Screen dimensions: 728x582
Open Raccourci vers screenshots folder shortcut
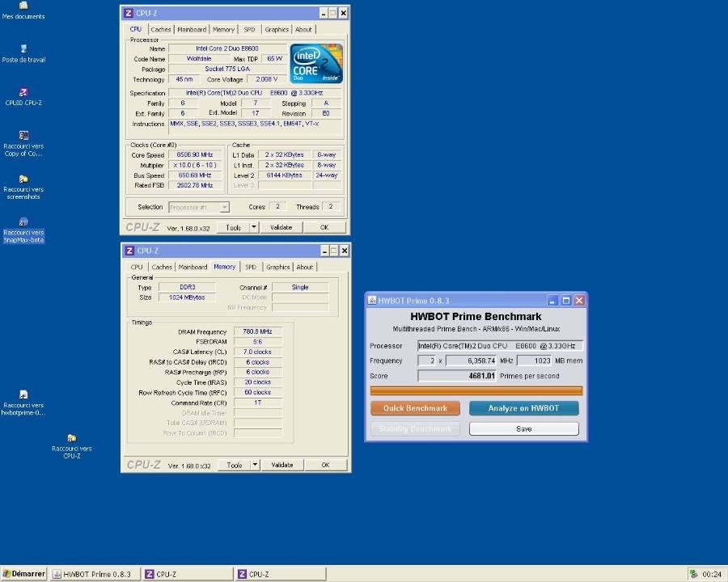(x=23, y=187)
